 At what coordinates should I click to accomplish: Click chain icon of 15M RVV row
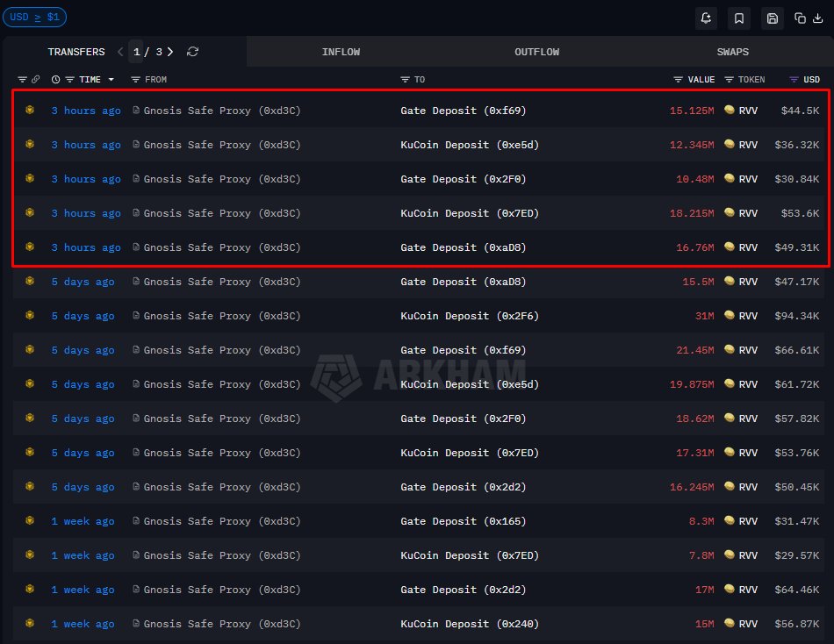30,623
